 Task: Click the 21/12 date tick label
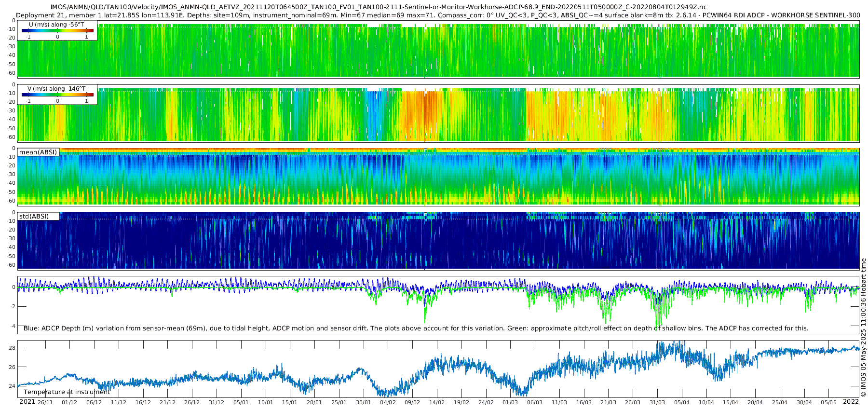(x=167, y=402)
